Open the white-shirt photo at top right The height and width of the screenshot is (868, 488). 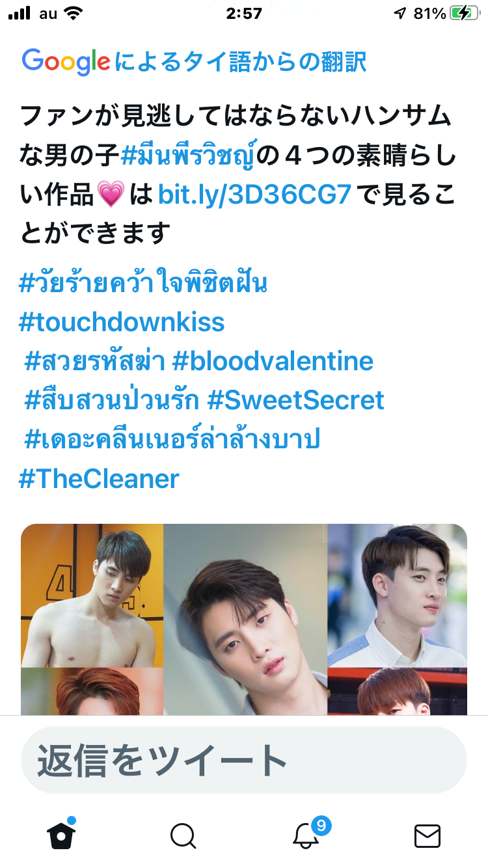[x=398, y=595]
